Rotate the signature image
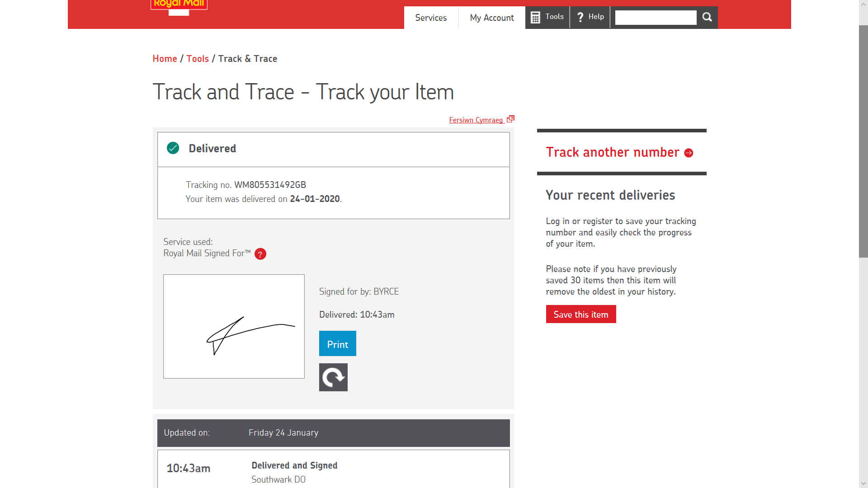Viewport: 868px width, 488px height. [x=333, y=377]
